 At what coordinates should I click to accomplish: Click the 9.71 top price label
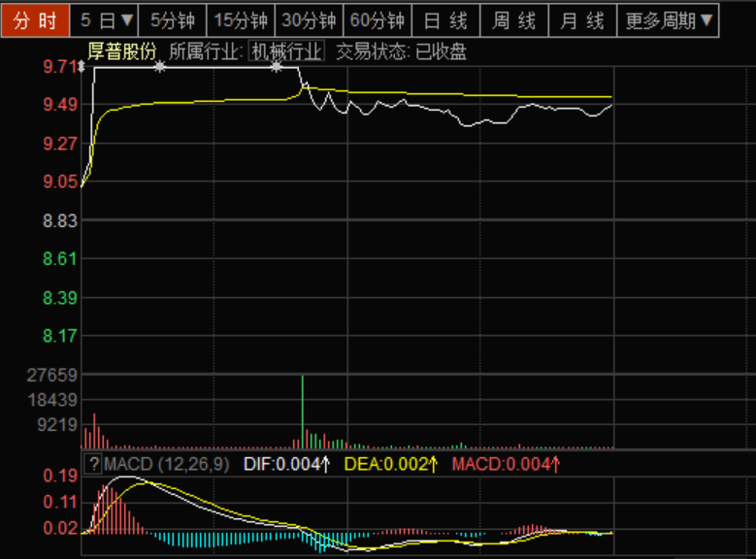(60, 67)
